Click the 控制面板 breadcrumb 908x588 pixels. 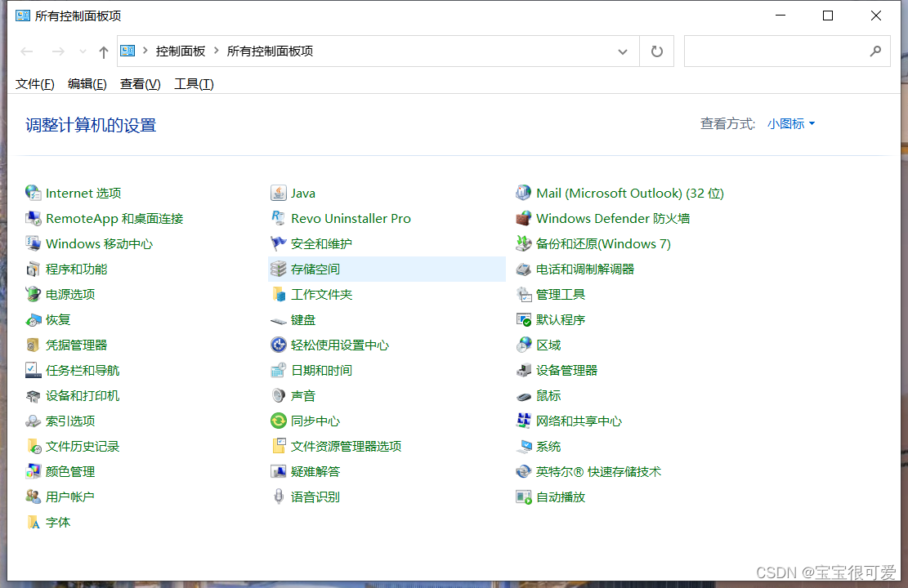click(181, 51)
